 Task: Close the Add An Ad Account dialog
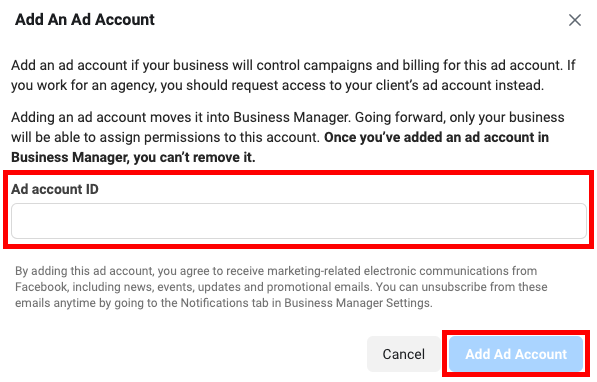[575, 20]
